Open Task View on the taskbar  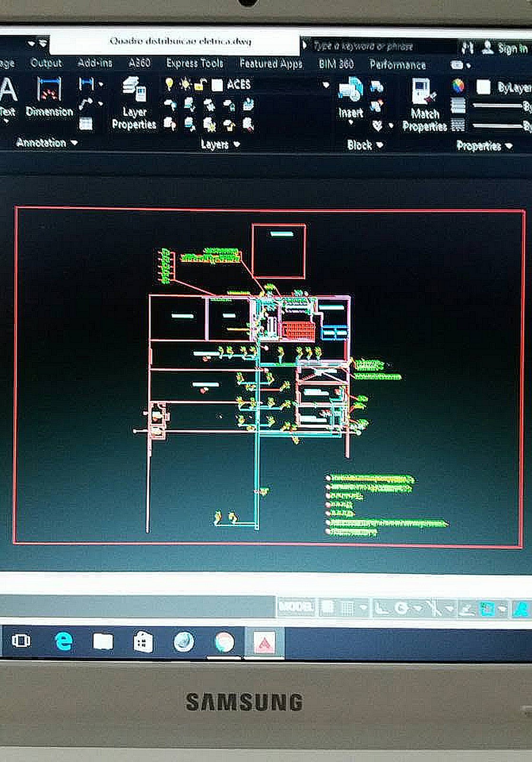pos(21,641)
